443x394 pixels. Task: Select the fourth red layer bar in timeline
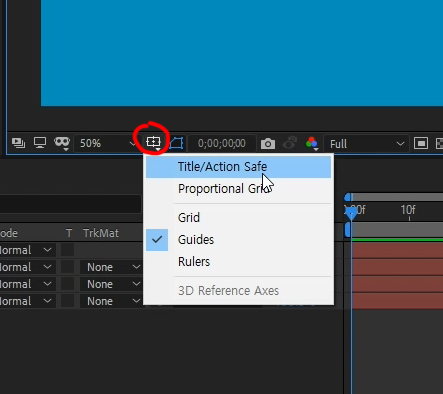coord(397,301)
